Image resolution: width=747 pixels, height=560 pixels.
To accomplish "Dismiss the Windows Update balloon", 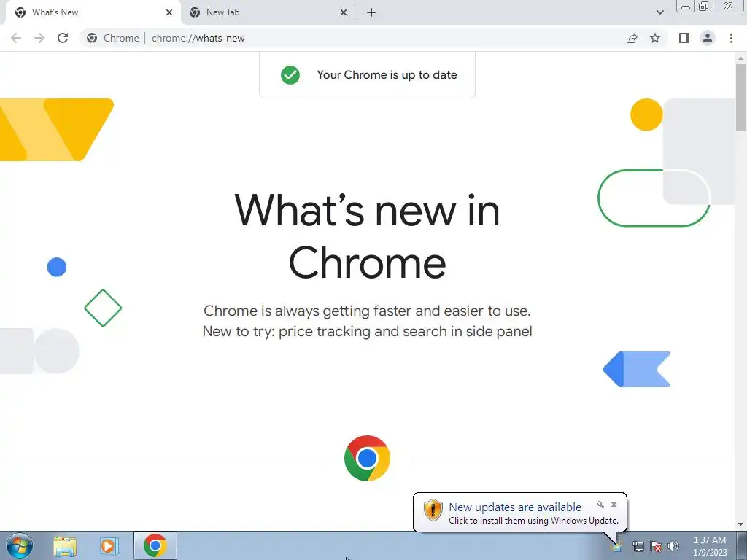I will (614, 505).
